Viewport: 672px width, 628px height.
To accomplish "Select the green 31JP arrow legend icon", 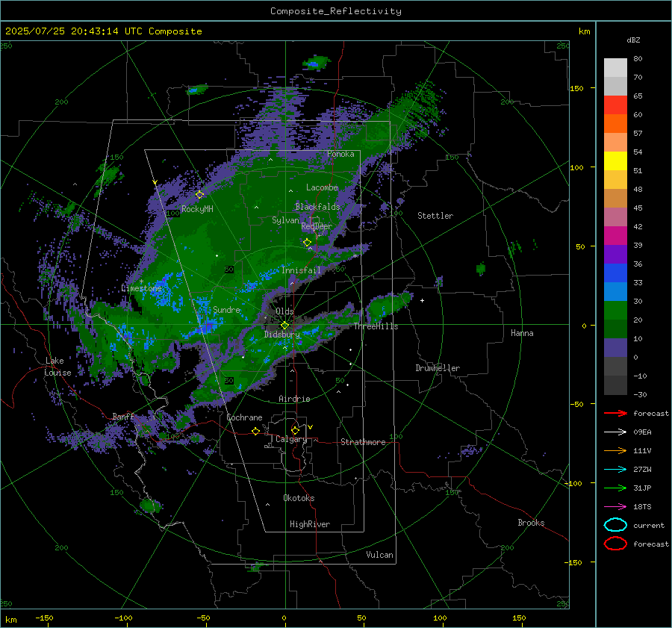I will tap(615, 488).
